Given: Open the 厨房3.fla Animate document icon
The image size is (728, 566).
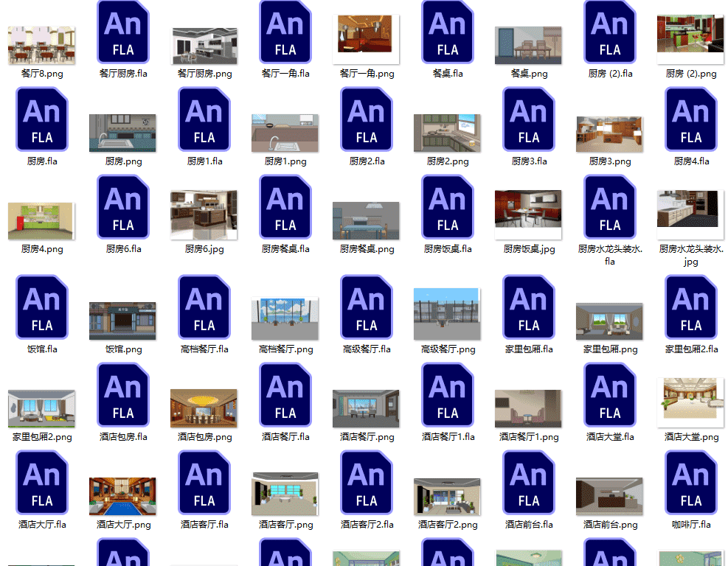Looking at the screenshot, I should [529, 119].
